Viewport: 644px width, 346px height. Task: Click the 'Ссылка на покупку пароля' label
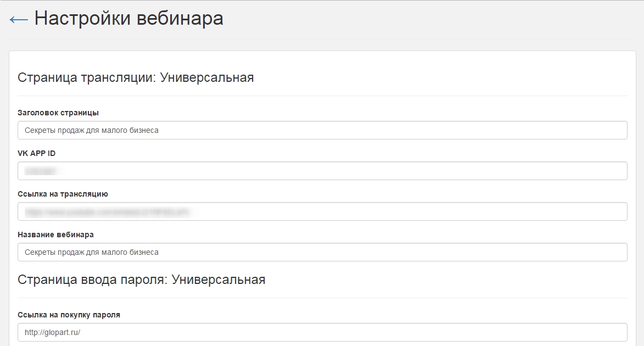click(69, 315)
